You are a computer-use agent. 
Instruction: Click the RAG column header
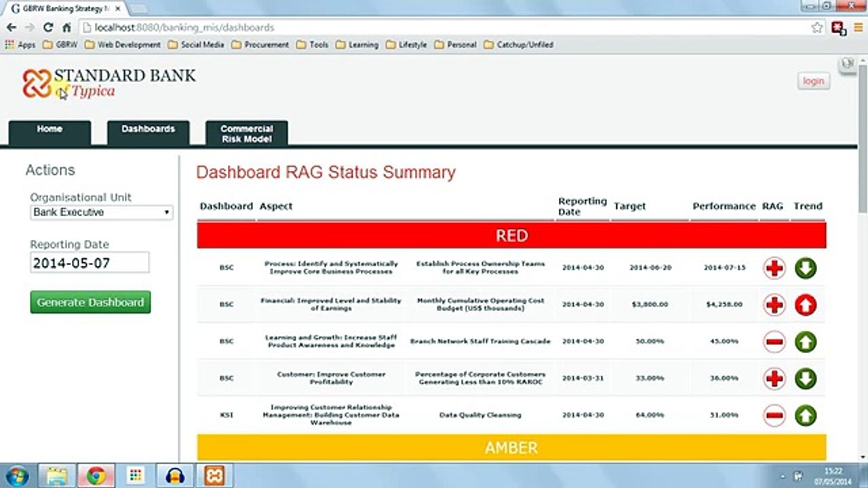pos(772,206)
